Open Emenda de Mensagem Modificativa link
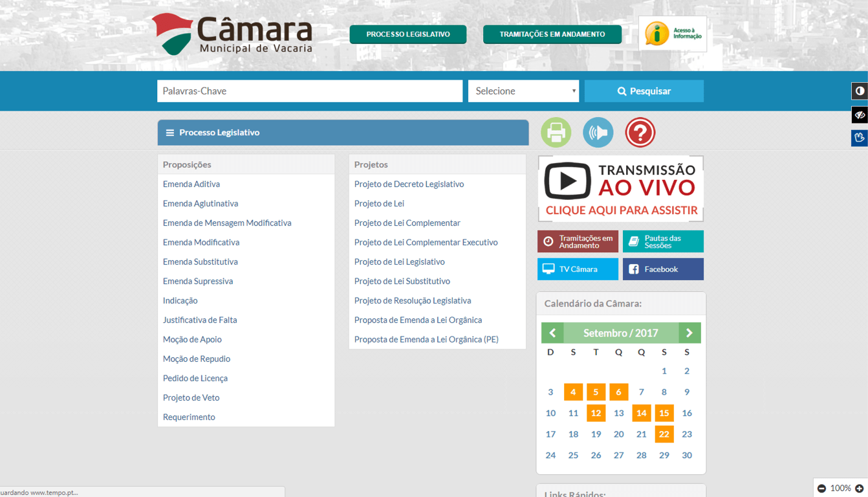Screen dimensions: 868x497 227,223
